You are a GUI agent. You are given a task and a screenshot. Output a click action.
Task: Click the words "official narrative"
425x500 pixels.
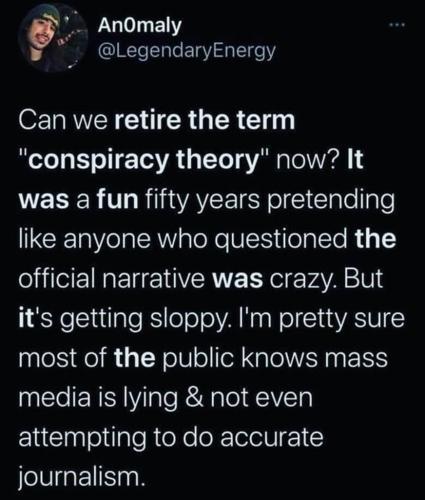pyautogui.click(x=111, y=279)
